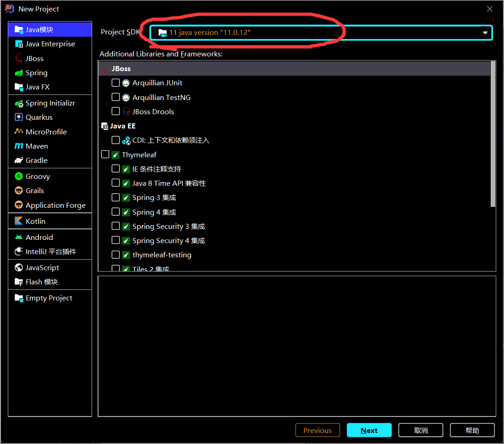Click the Spring Initializr icon
504x444 pixels.
click(x=19, y=103)
